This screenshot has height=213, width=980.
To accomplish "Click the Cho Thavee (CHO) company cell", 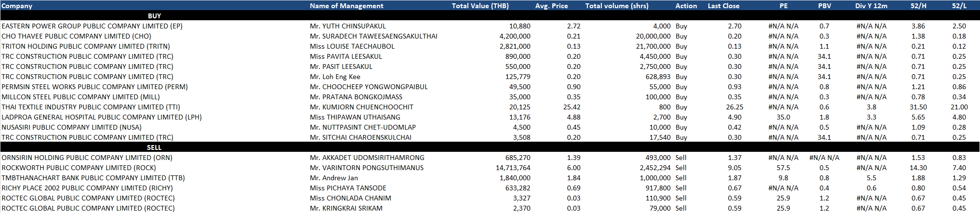I will [76, 36].
